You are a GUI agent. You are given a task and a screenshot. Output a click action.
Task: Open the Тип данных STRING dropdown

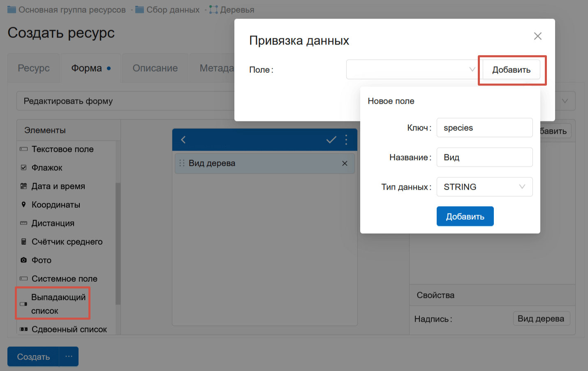[484, 187]
